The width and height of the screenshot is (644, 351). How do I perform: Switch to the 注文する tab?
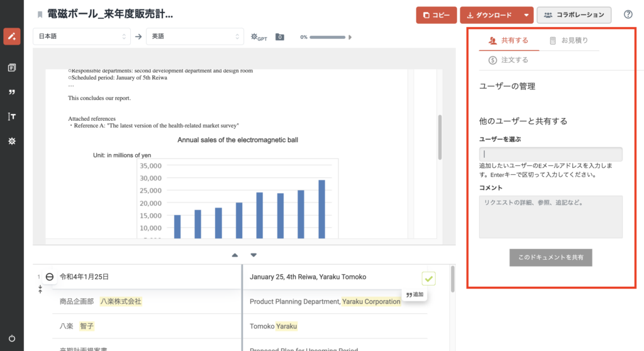508,60
